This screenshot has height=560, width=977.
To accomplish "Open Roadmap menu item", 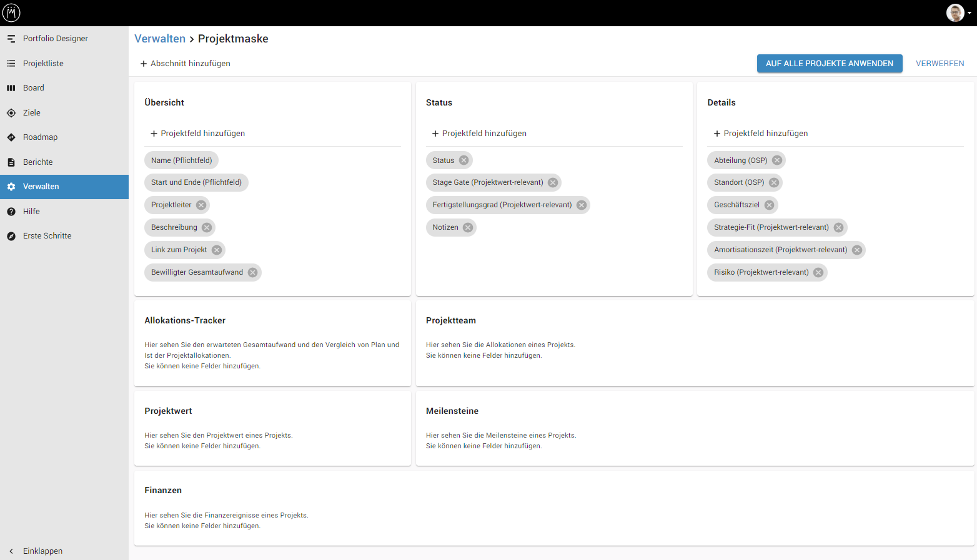I will point(64,137).
